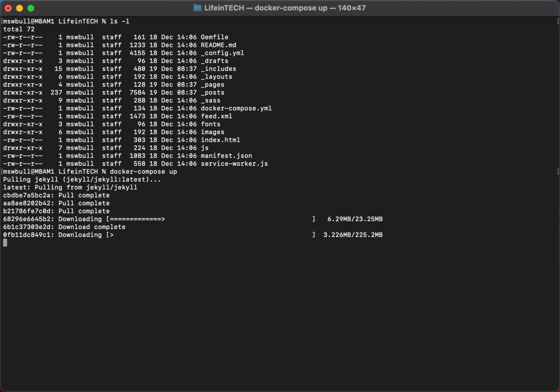Viewport: 560px width, 392px height.
Task: Click the 'fonts' directory name
Action: coord(211,124)
